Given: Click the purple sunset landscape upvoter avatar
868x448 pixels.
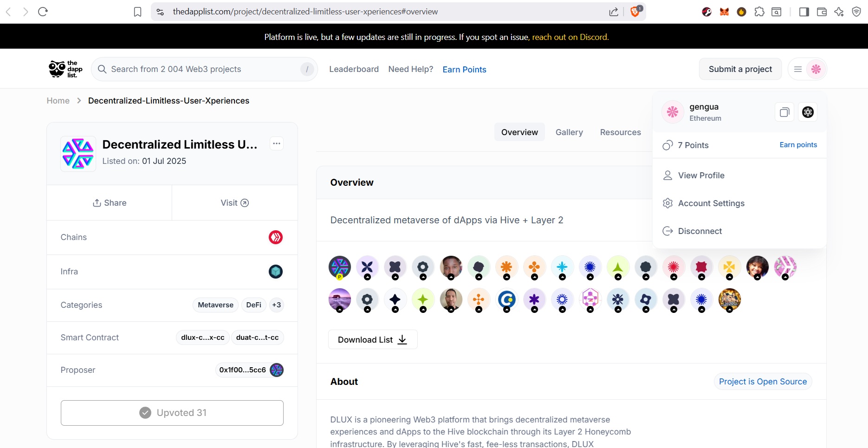Looking at the screenshot, I should click(x=340, y=299).
